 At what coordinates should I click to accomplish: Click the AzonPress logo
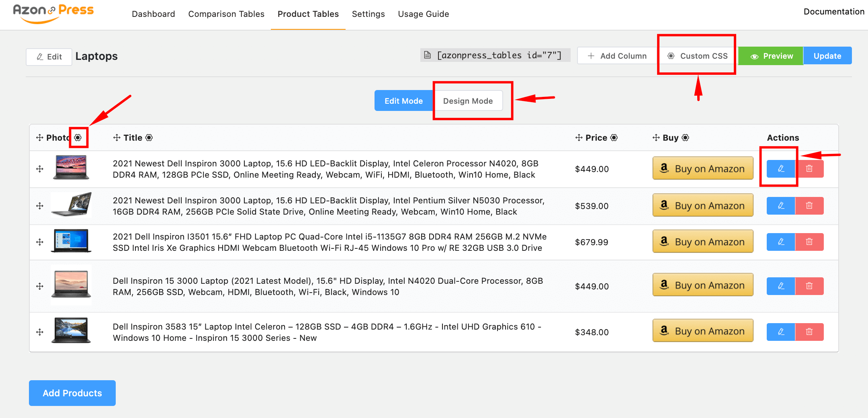coord(53,13)
